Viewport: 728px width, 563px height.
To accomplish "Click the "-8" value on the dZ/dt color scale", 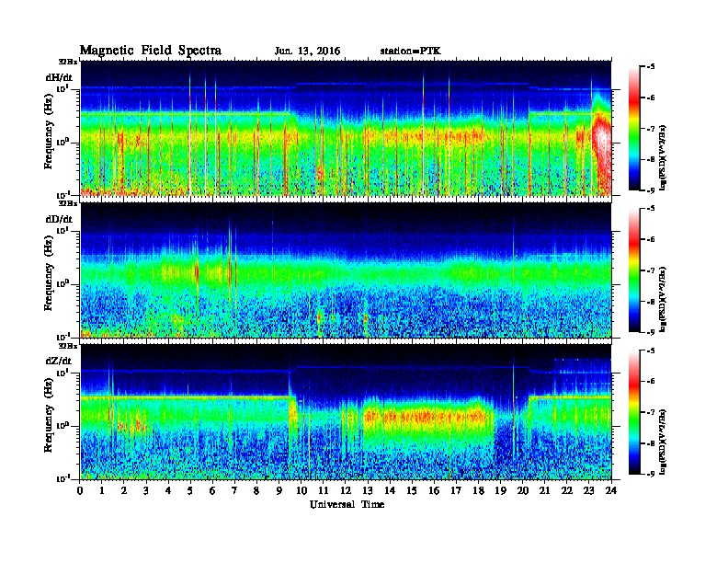I will click(650, 443).
